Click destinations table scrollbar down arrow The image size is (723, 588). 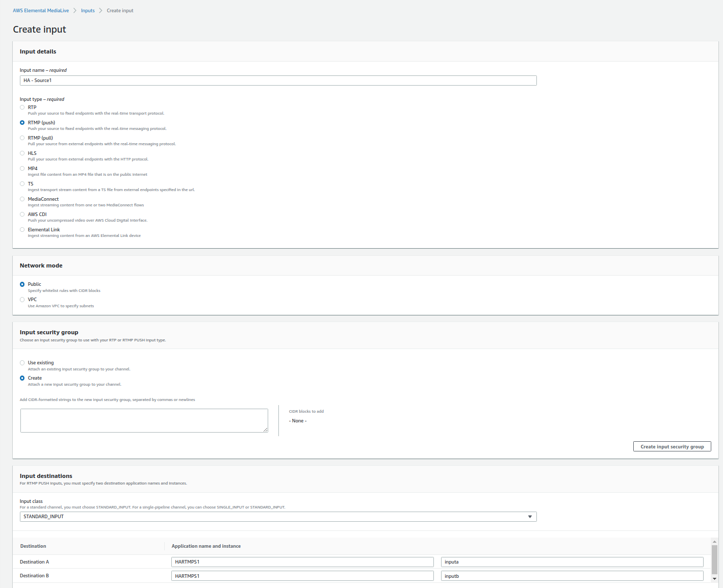(x=714, y=579)
